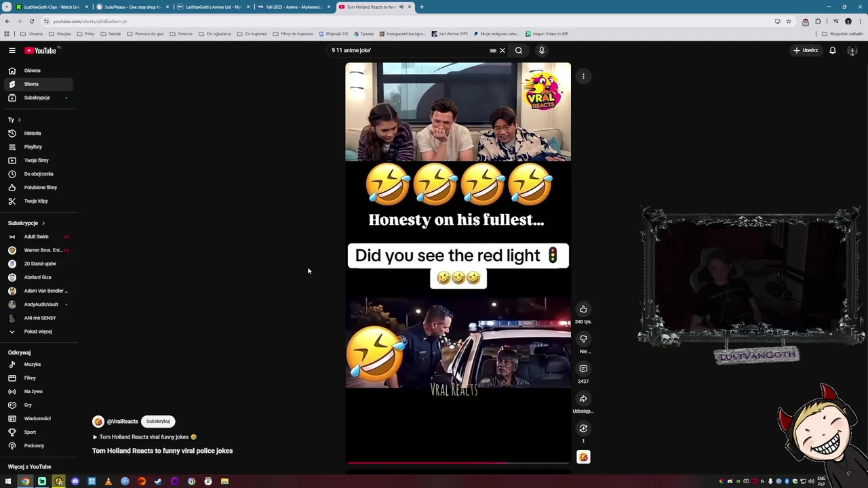The height and width of the screenshot is (488, 868).
Task: Open Twoje klipy in the sidebar
Action: pyautogui.click(x=39, y=201)
